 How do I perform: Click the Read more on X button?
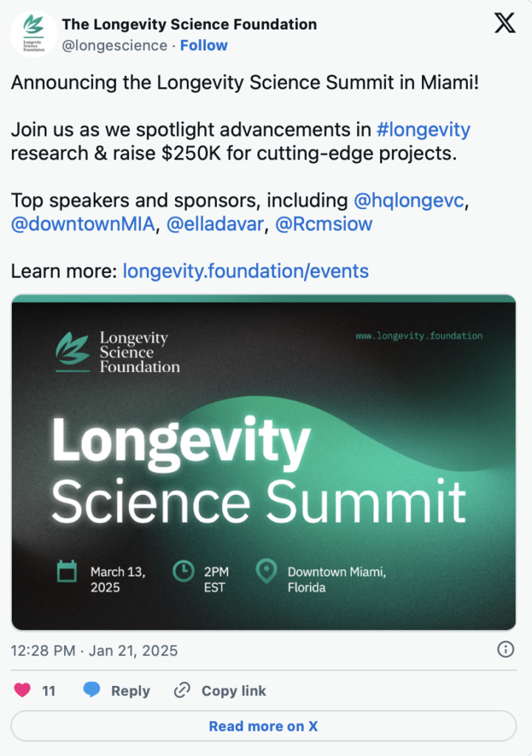coord(263,726)
